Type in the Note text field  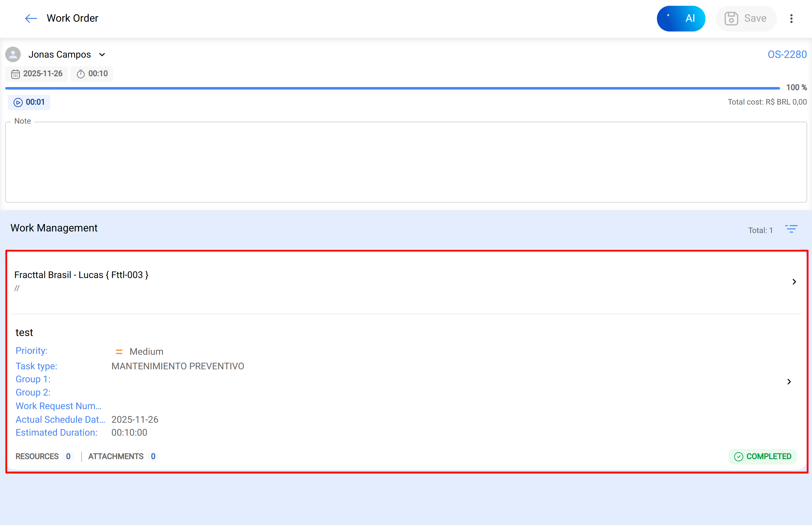[x=406, y=162]
